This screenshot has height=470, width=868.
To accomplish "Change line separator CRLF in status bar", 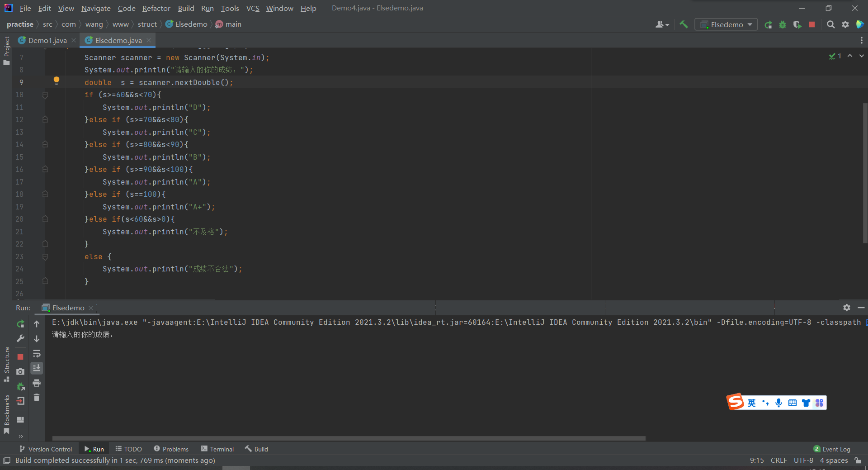I will click(x=778, y=460).
